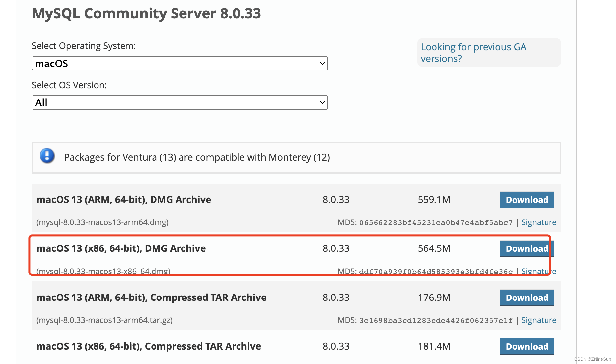
Task: Click macOS 13 (x86, 64-bit), DMG Archive title
Action: [121, 248]
